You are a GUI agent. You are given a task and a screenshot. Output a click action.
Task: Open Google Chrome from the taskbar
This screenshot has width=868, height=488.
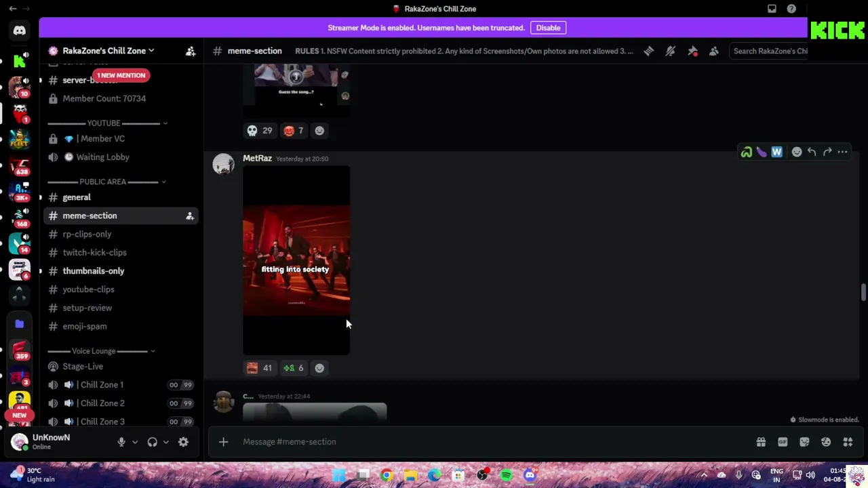pos(387,475)
